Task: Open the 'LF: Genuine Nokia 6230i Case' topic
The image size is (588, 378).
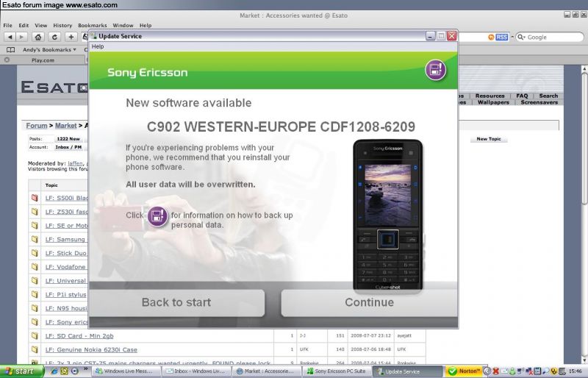Action: click(91, 350)
